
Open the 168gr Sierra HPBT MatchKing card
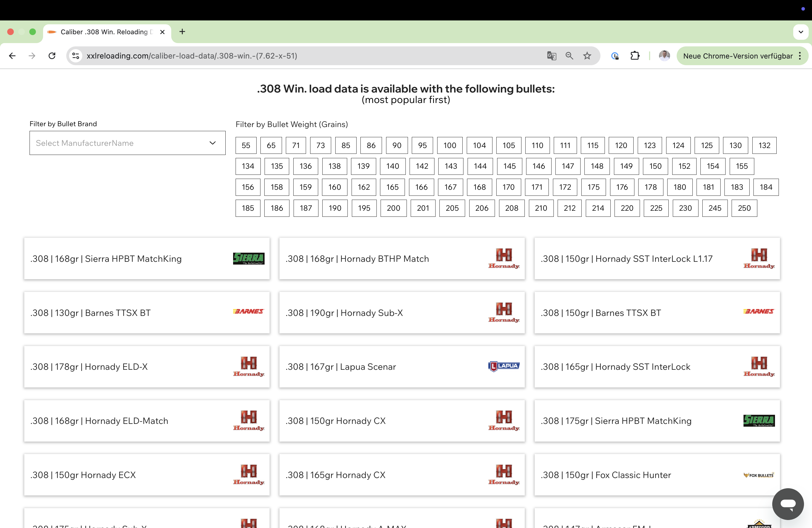(x=147, y=258)
